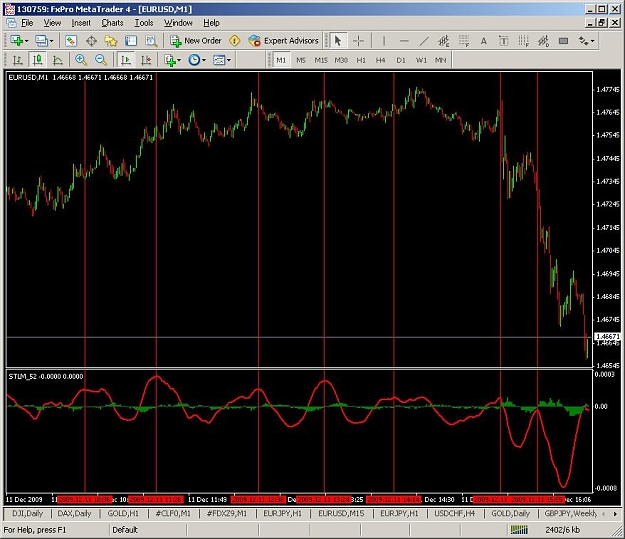Select the Trendline tool
625x539 pixels.
coord(424,41)
